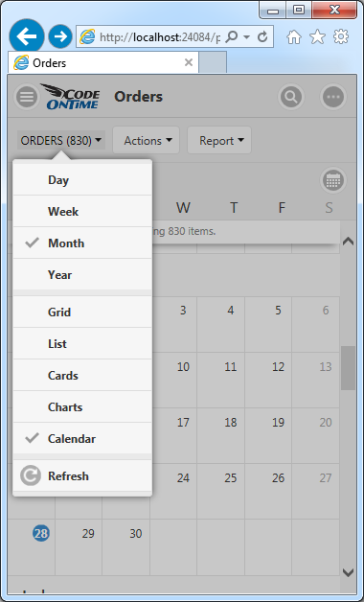The height and width of the screenshot is (602, 364).
Task: Switch to List view style
Action: 82,343
